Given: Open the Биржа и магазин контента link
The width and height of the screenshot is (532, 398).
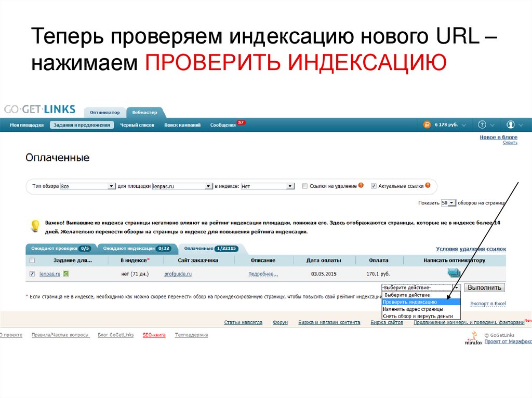Looking at the screenshot, I should (x=329, y=322).
